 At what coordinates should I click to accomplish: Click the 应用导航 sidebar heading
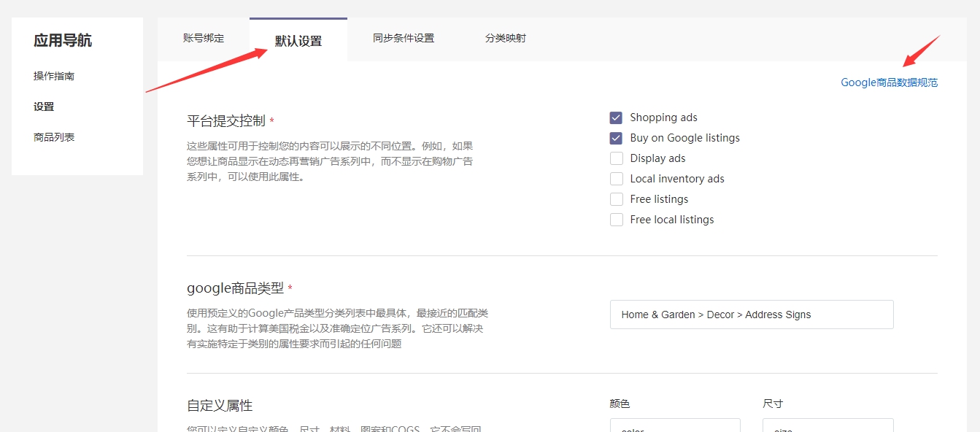coord(63,41)
